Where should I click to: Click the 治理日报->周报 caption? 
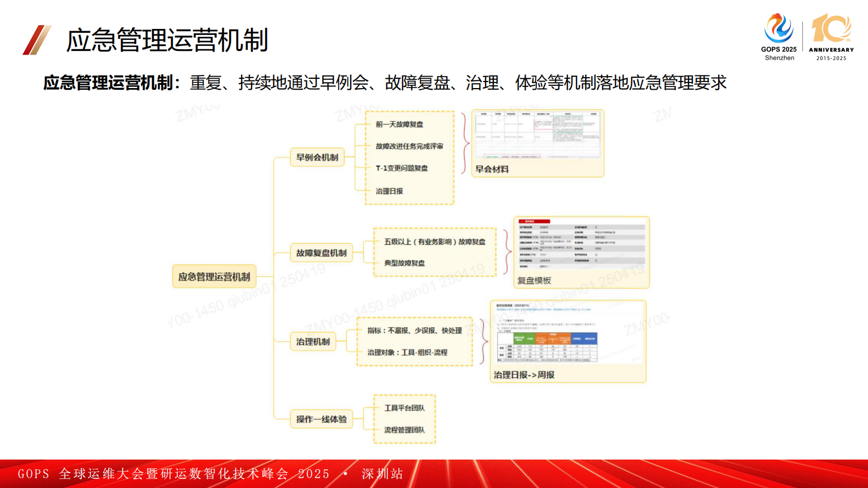[524, 375]
